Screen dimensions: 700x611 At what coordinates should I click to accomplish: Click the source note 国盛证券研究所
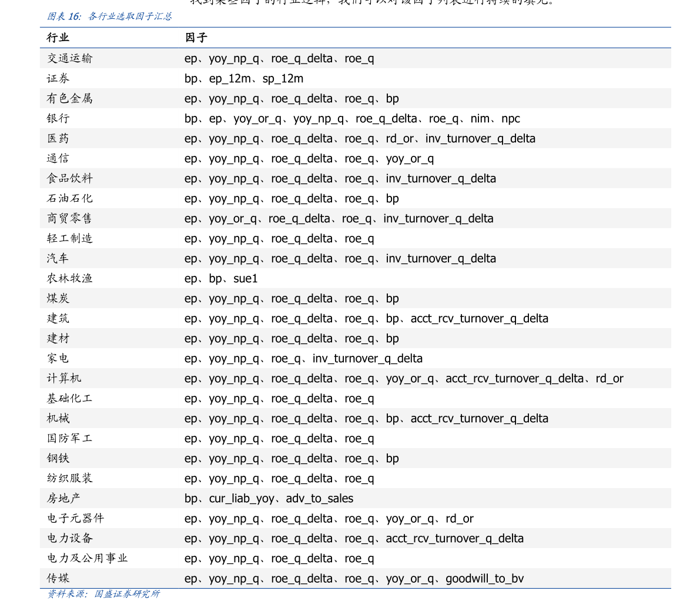click(x=127, y=594)
